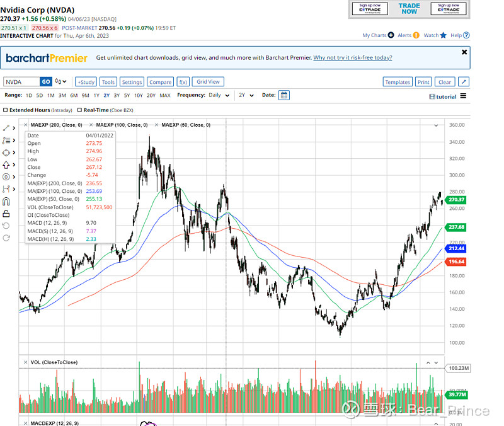
Task: Select the 6M range
Action: [x=74, y=96]
